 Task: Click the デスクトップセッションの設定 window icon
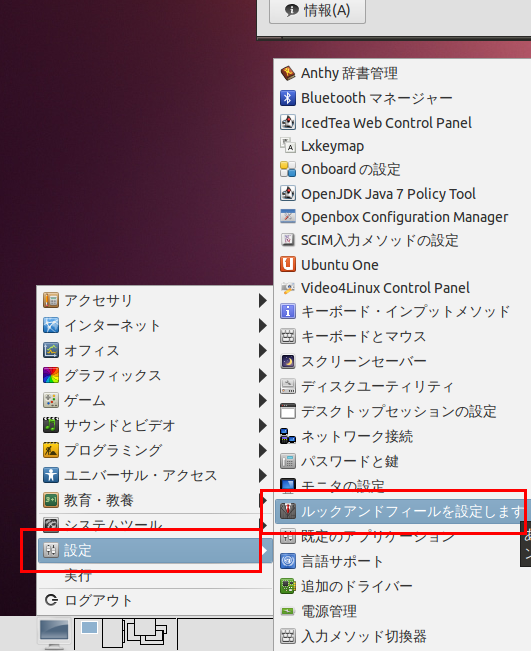[x=288, y=411]
